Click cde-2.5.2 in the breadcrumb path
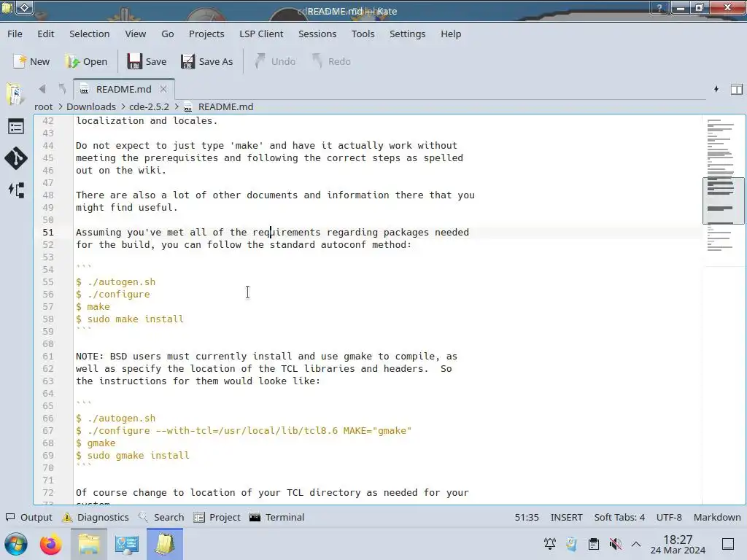Viewport: 747px width, 560px height. [x=149, y=106]
